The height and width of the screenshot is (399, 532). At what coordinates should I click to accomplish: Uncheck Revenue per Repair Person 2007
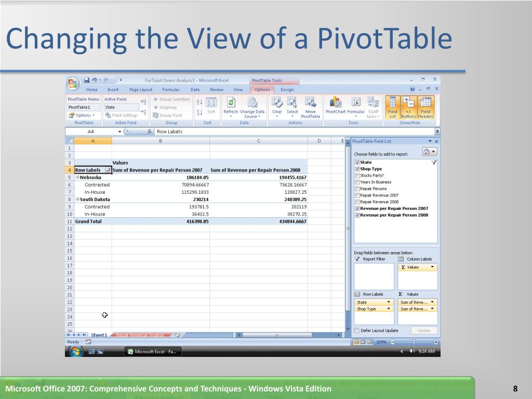click(x=357, y=209)
